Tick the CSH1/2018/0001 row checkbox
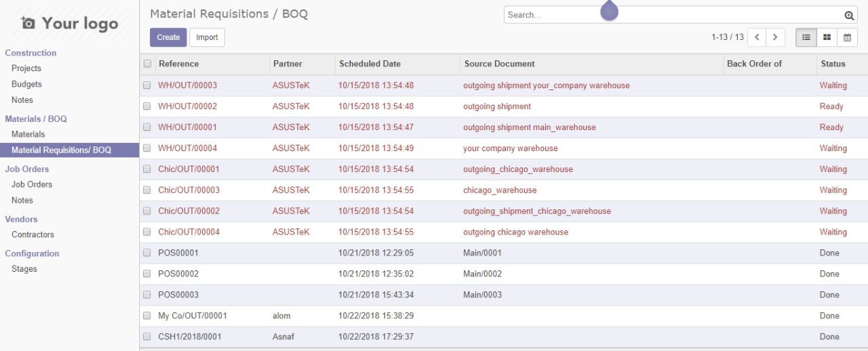The image size is (868, 351). [147, 337]
